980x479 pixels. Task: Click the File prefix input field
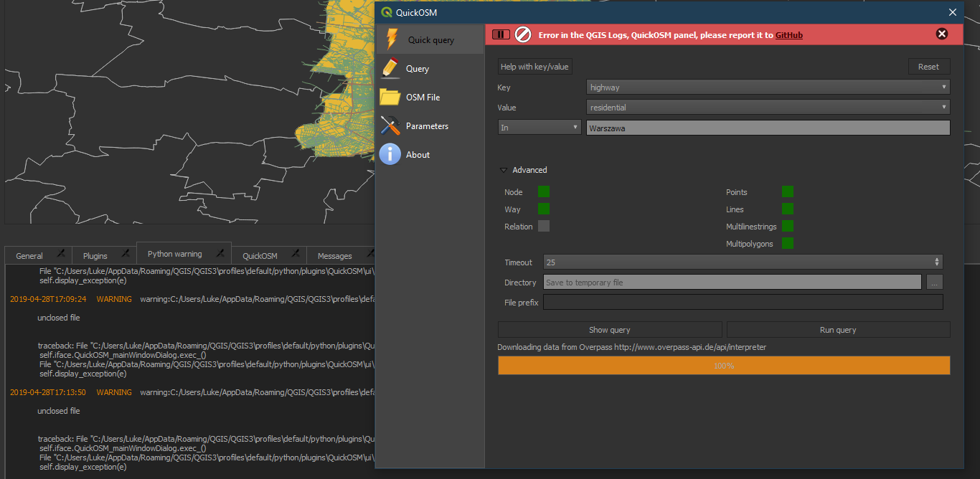click(743, 303)
